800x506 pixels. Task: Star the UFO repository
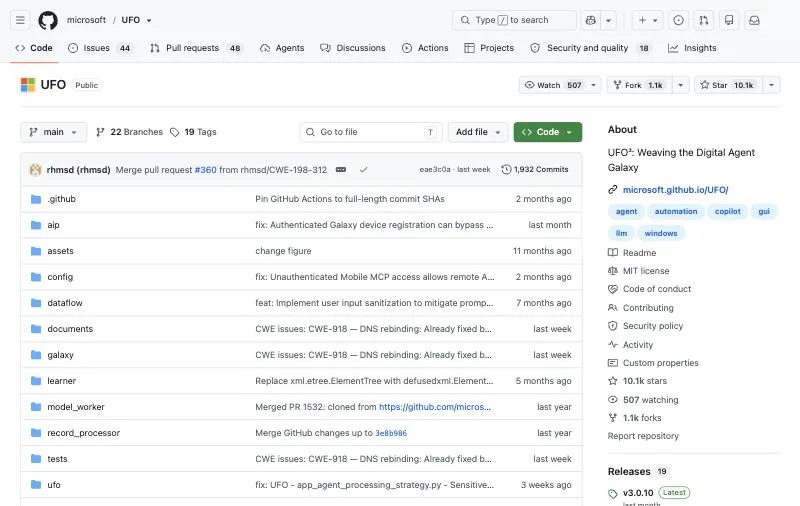728,85
